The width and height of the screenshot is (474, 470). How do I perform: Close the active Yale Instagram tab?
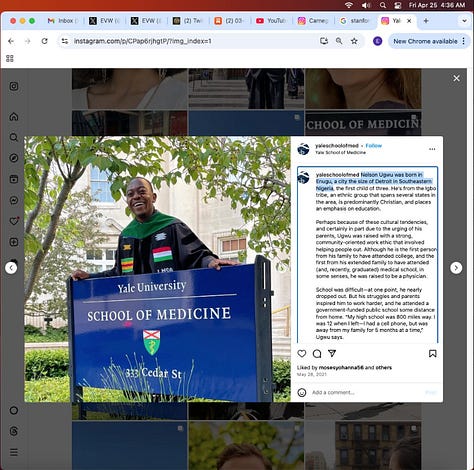pyautogui.click(x=409, y=21)
